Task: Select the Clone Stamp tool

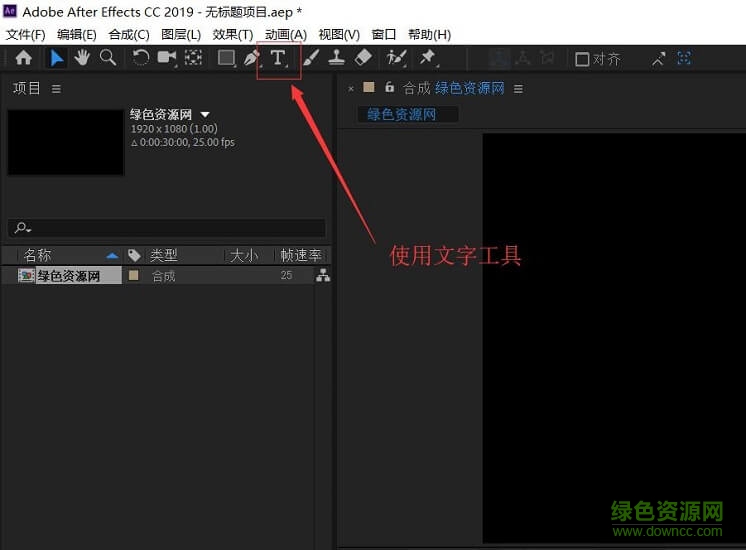Action: pyautogui.click(x=337, y=58)
